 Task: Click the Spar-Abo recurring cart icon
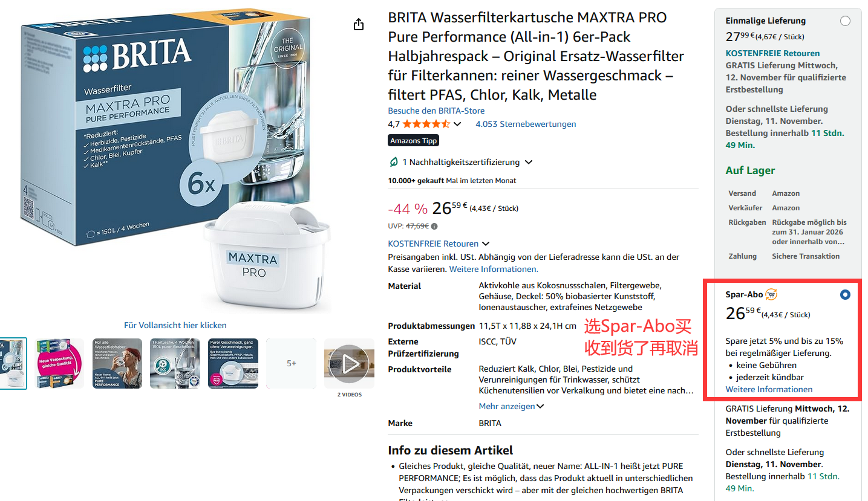(771, 294)
